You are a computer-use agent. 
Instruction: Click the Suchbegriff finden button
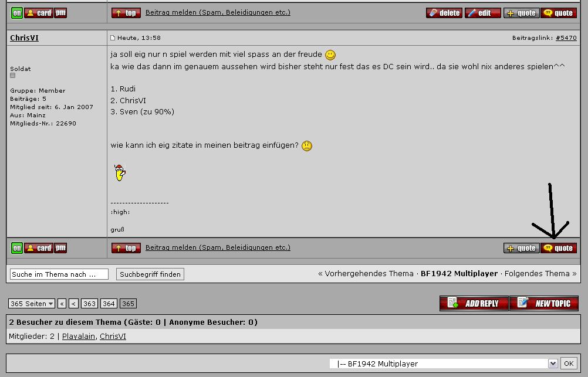click(150, 274)
